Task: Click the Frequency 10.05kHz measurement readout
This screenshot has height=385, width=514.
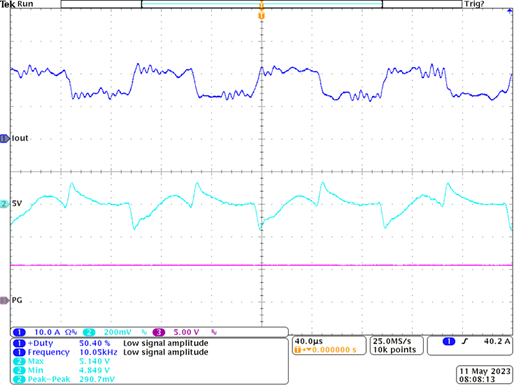Action: pyautogui.click(x=65, y=352)
